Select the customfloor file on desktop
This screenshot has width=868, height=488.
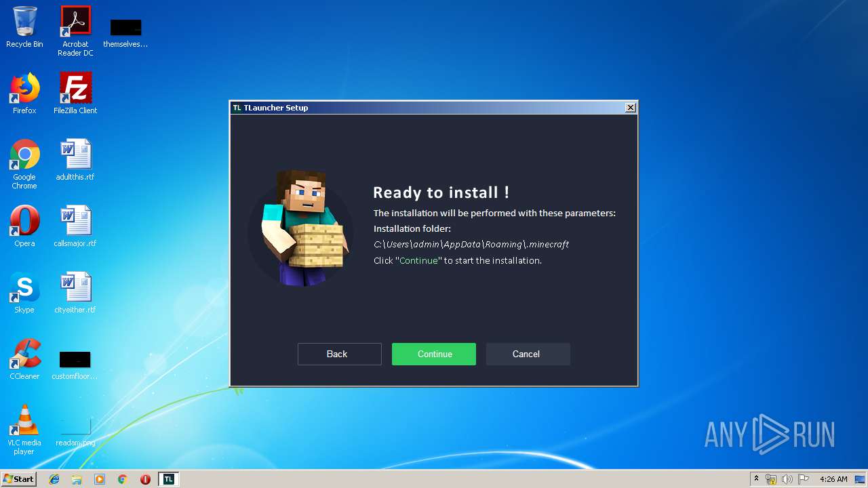pos(75,365)
